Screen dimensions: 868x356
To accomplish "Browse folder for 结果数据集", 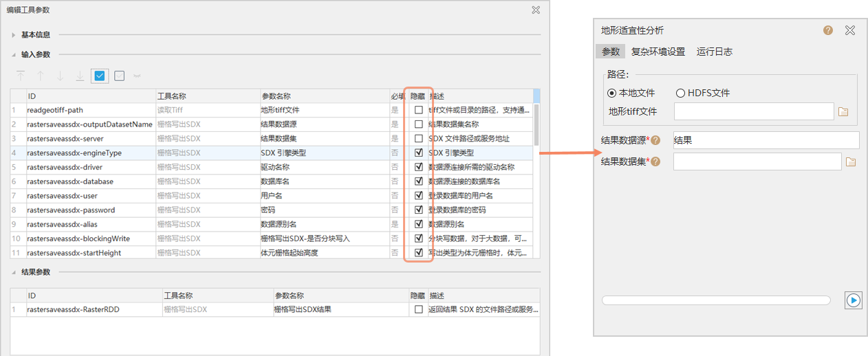I will coord(851,162).
